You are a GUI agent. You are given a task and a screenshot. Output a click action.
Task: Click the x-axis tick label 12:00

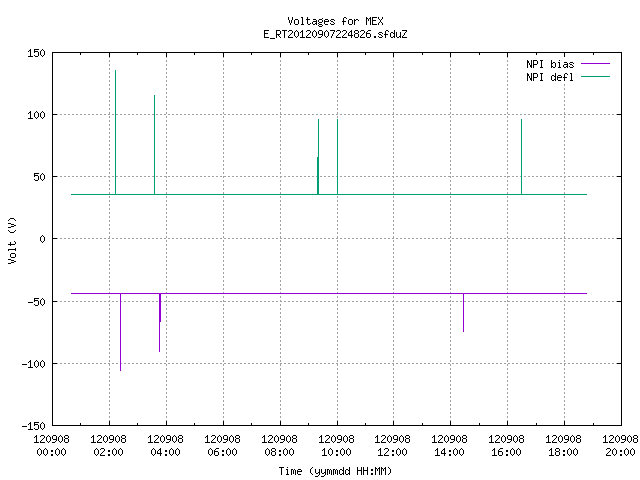coord(393,452)
